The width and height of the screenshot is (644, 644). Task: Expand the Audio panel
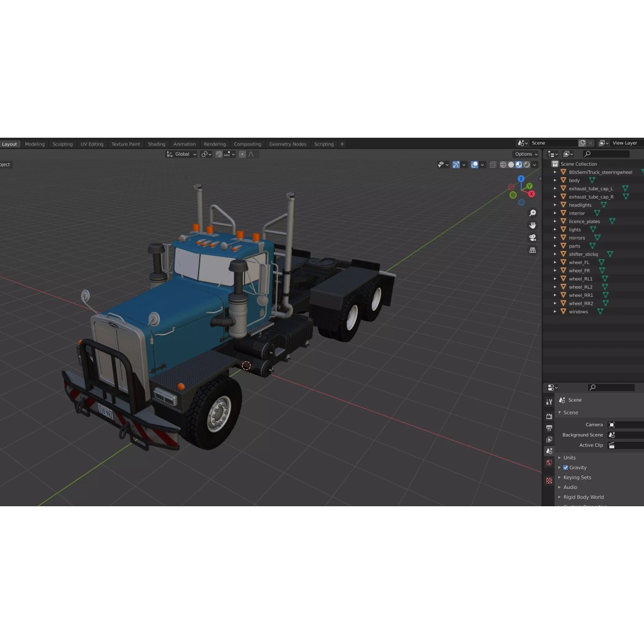[x=559, y=487]
